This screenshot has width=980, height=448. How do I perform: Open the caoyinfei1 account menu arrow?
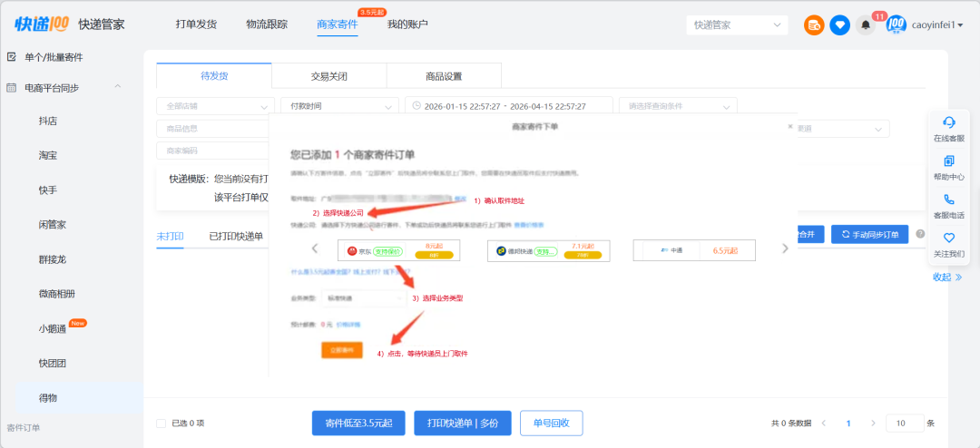pyautogui.click(x=960, y=25)
